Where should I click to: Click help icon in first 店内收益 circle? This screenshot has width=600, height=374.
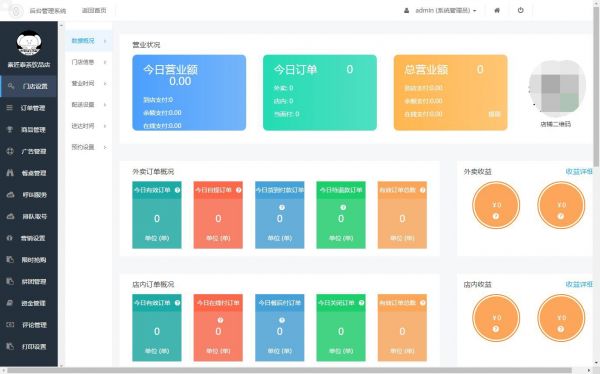point(496,329)
